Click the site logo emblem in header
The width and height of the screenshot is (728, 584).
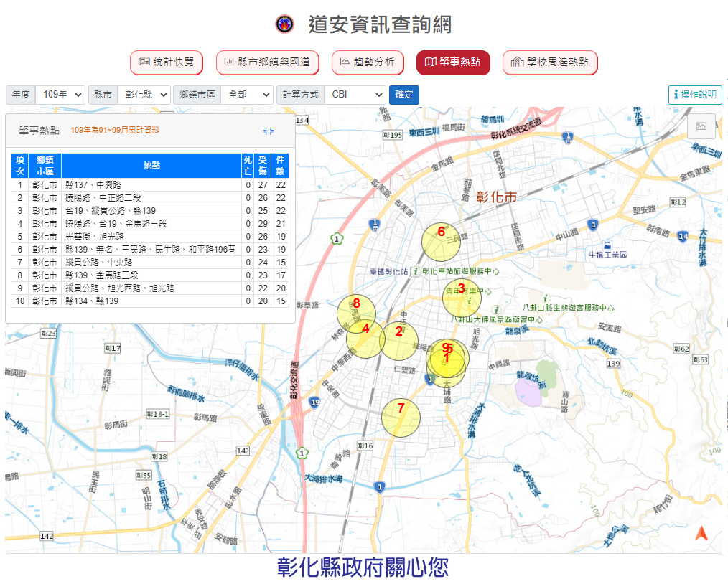285,24
